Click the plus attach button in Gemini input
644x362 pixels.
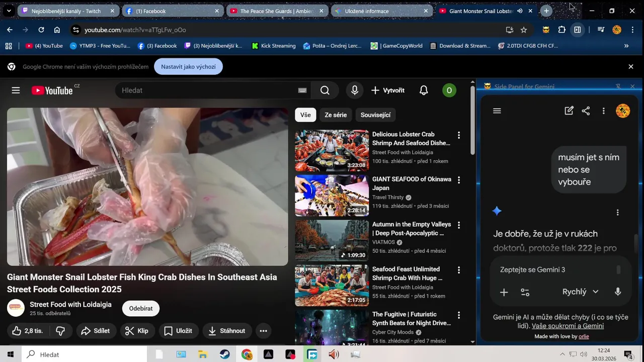(504, 292)
